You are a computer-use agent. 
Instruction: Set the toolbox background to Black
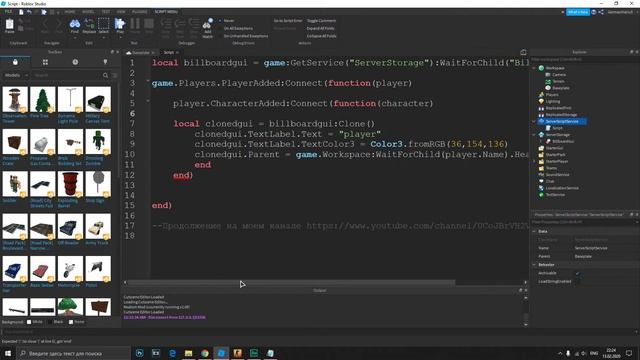coord(56,322)
